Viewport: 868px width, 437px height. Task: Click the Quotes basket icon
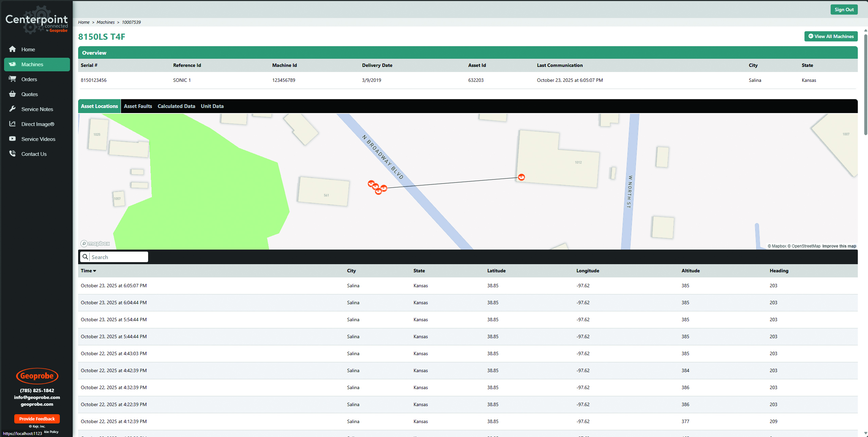point(13,94)
